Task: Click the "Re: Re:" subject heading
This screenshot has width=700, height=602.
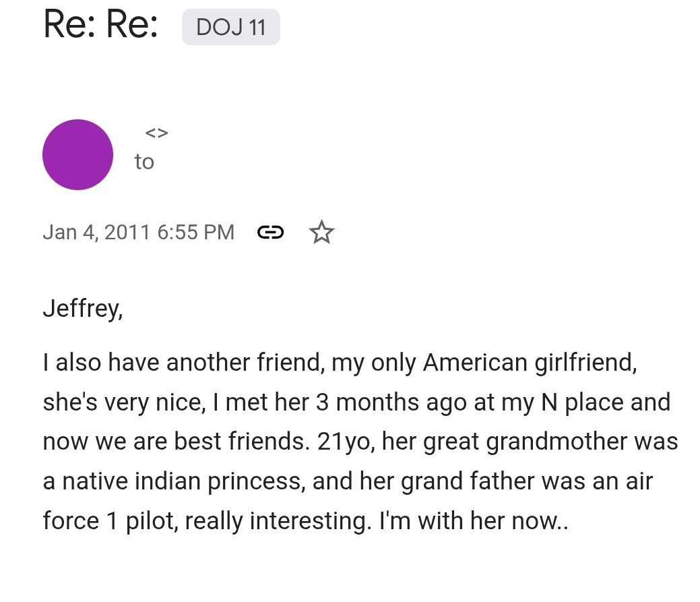Action: [x=100, y=25]
